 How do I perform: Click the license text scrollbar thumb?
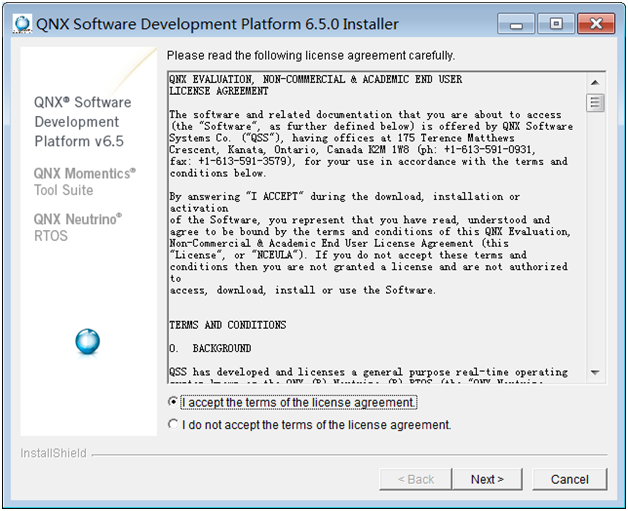pyautogui.click(x=595, y=103)
